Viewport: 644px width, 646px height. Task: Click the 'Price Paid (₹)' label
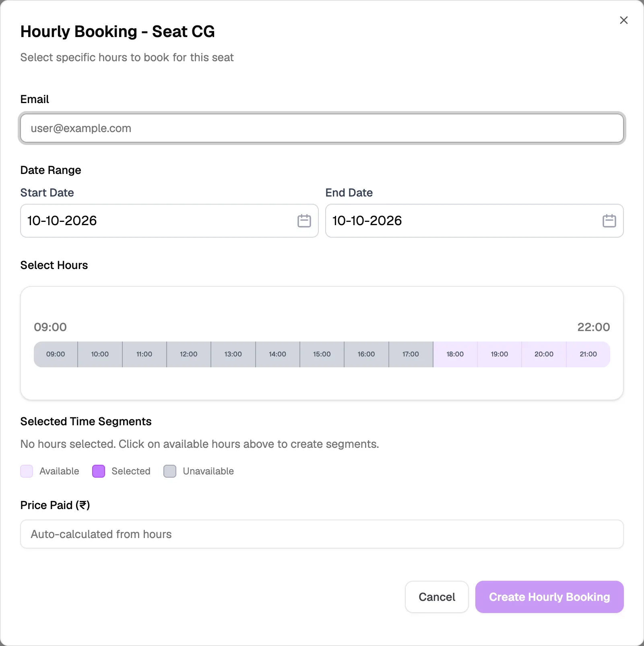click(x=55, y=505)
